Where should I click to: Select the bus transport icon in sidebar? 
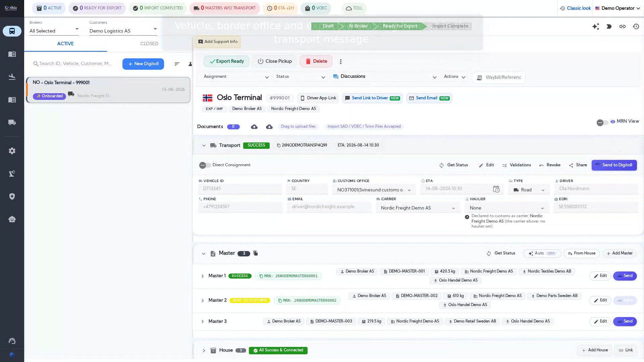[12, 31]
